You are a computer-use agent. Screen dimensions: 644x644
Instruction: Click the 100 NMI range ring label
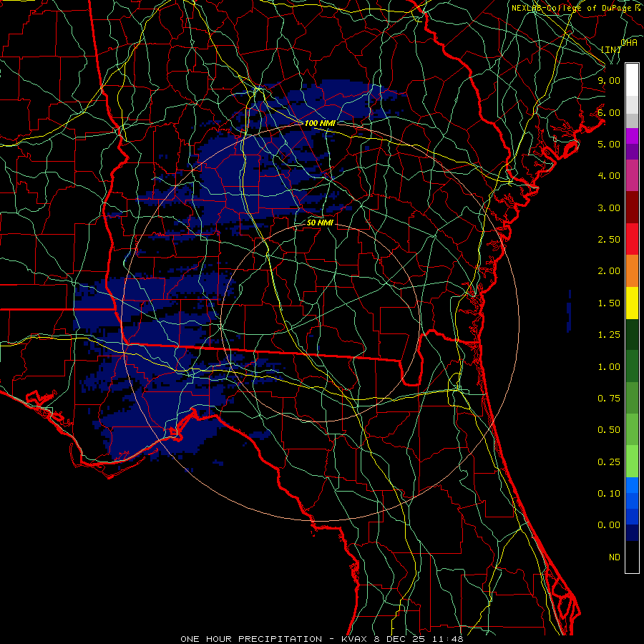click(x=320, y=123)
